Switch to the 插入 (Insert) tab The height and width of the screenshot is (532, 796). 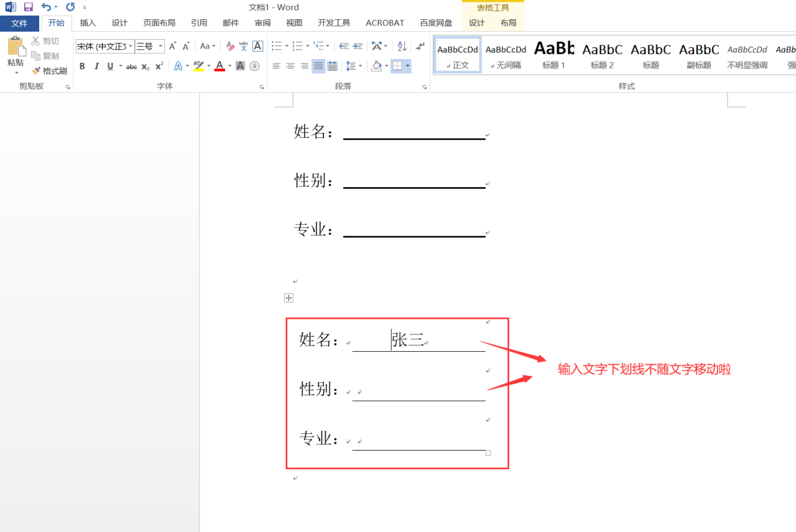pos(88,23)
